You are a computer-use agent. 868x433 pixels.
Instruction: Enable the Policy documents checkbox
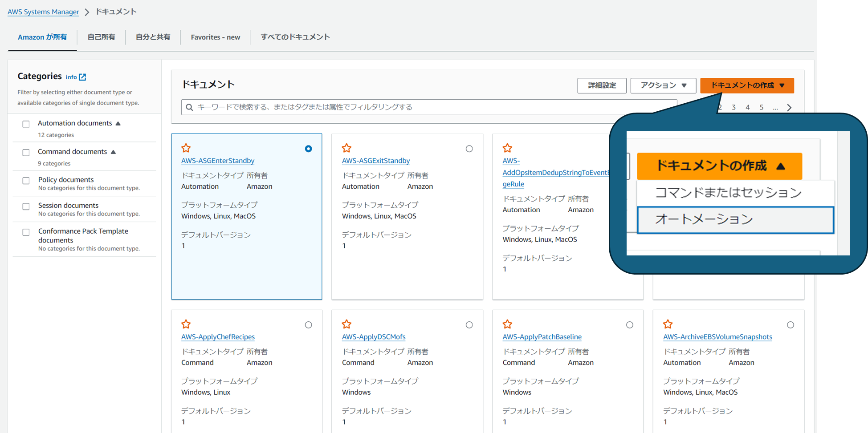26,181
